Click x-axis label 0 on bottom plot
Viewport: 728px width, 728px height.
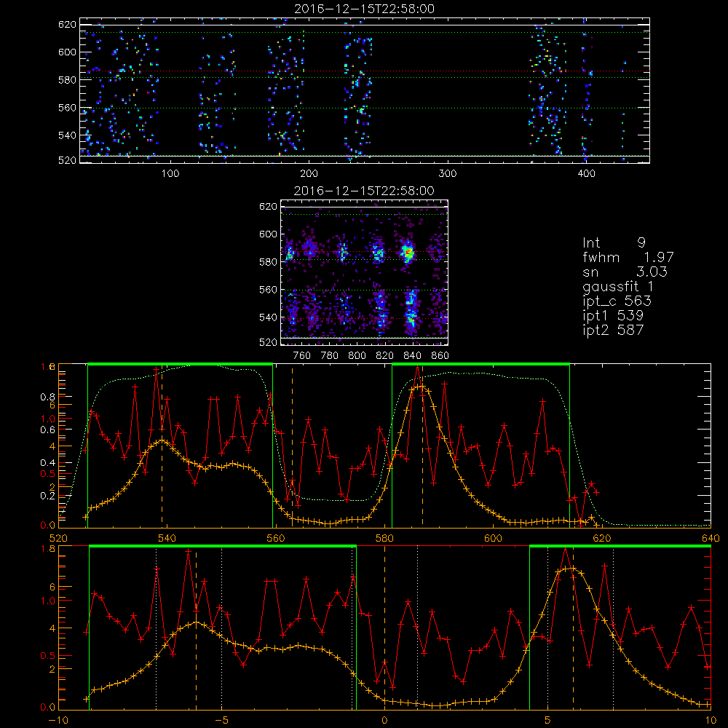click(x=384, y=721)
